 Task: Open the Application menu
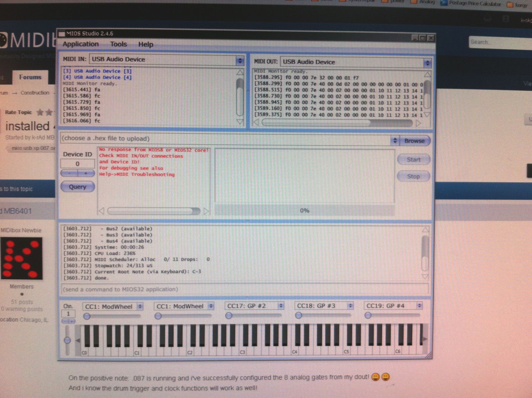tap(80, 44)
